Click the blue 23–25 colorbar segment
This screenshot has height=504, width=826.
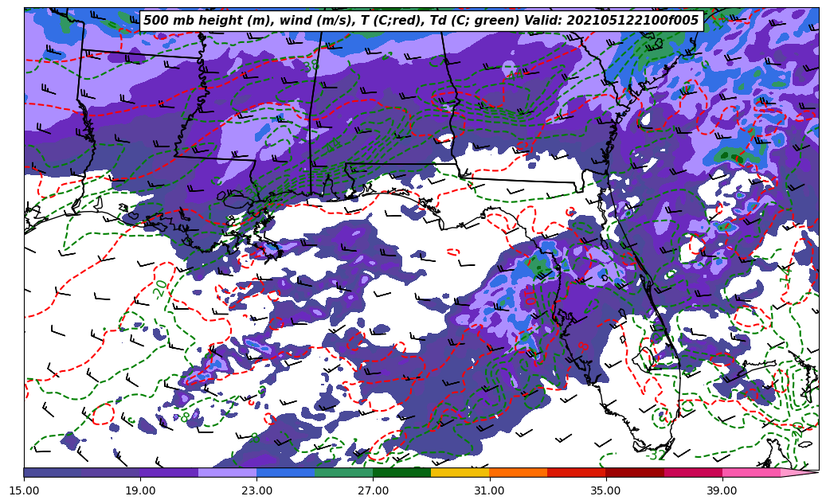[x=285, y=472]
